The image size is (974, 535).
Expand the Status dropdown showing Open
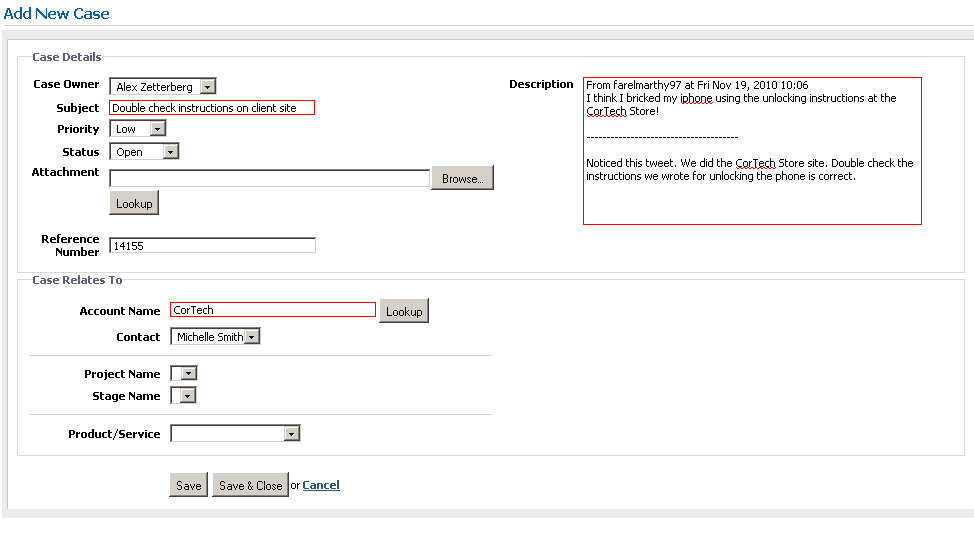click(144, 152)
